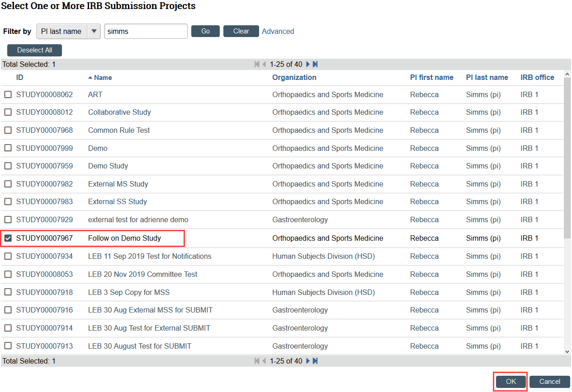Uncheck the Follow on Demo Study checkbox
The width and height of the screenshot is (572, 392).
tap(8, 238)
